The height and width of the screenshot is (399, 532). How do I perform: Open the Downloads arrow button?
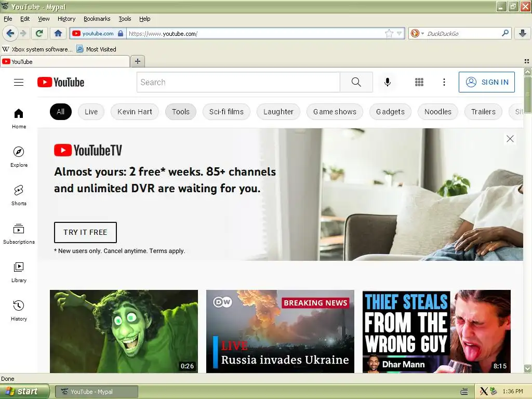pyautogui.click(x=523, y=33)
